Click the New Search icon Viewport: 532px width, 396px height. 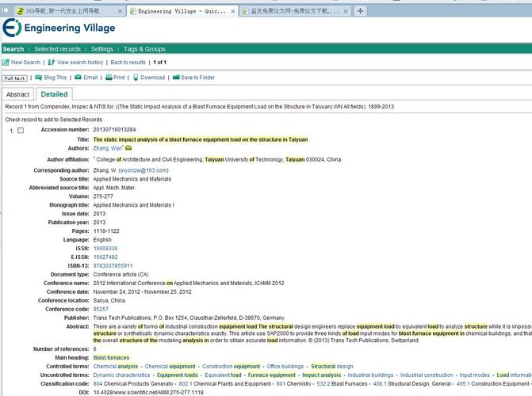[6, 63]
